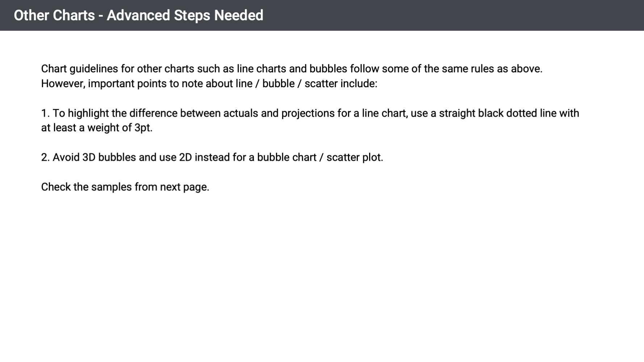Click the word 'However,' in the intro paragraph
This screenshot has height=362, width=644.
63,84
